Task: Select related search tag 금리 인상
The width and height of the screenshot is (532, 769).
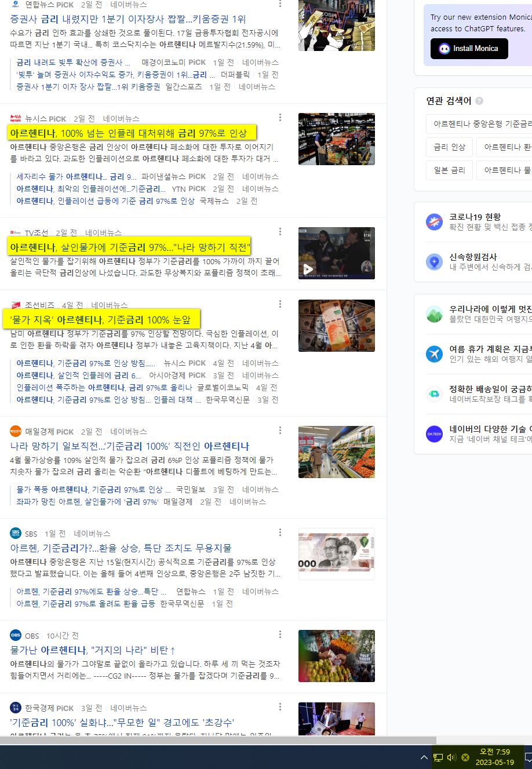Action: [x=450, y=147]
